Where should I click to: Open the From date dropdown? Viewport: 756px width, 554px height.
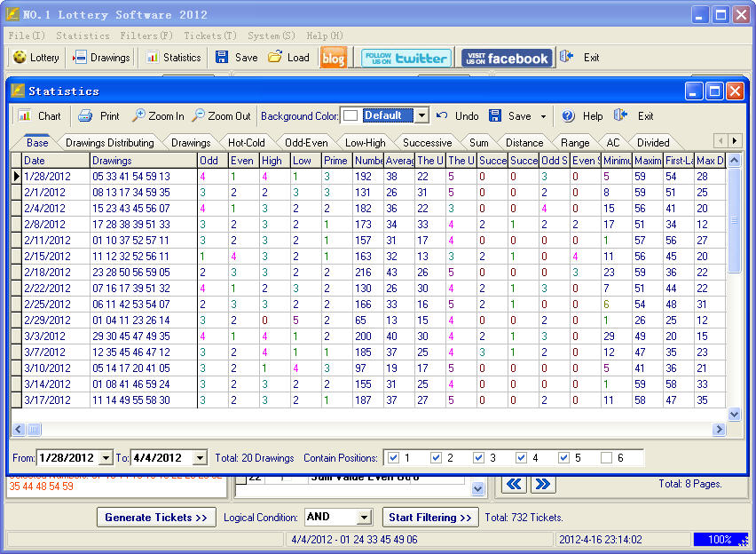[x=106, y=458]
